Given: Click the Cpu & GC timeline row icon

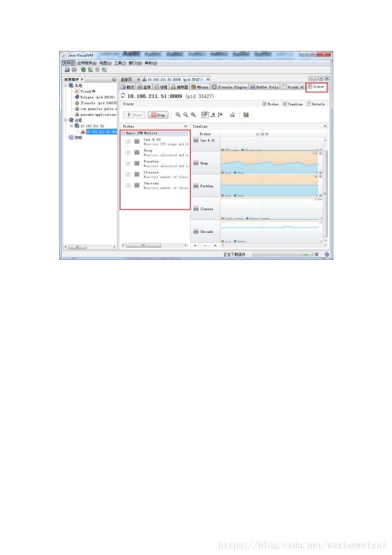Looking at the screenshot, I should pyautogui.click(x=196, y=140).
